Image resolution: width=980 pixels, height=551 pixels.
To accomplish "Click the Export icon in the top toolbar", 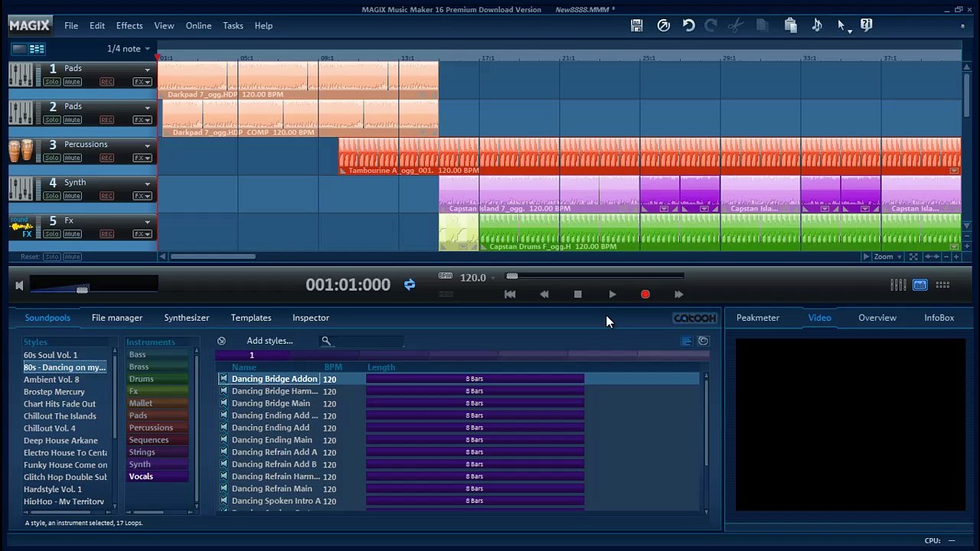I will coord(664,25).
